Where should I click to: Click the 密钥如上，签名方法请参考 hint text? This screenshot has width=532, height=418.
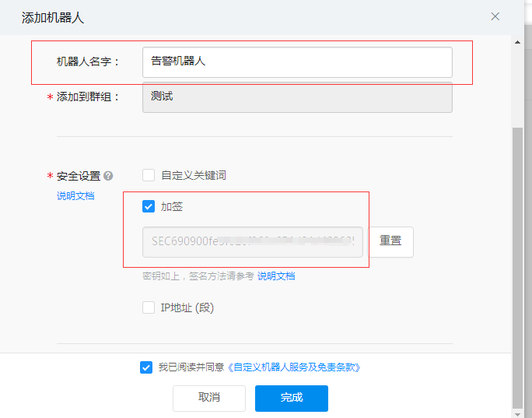198,276
